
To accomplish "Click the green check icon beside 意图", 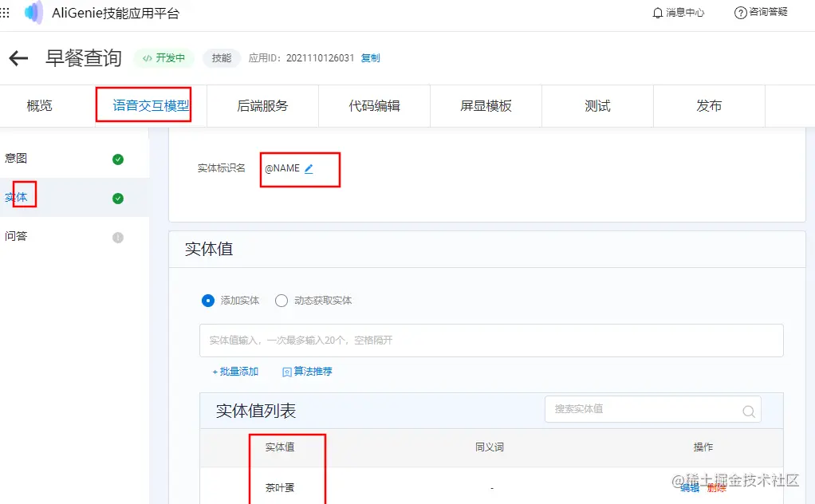I will 118,159.
